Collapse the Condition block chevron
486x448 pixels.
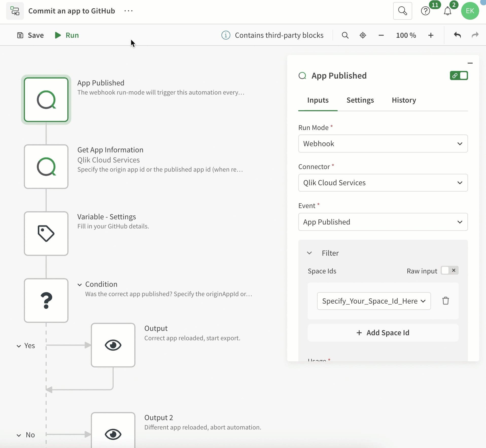80,285
